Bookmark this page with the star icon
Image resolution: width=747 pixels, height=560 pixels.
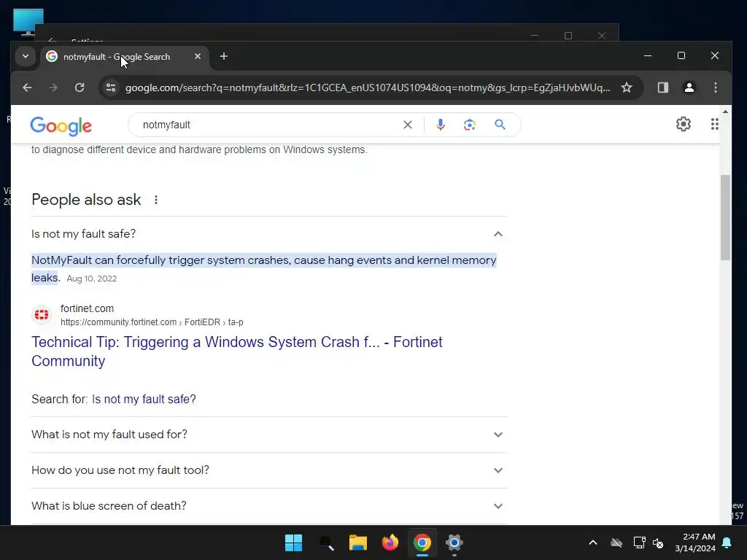tap(627, 87)
